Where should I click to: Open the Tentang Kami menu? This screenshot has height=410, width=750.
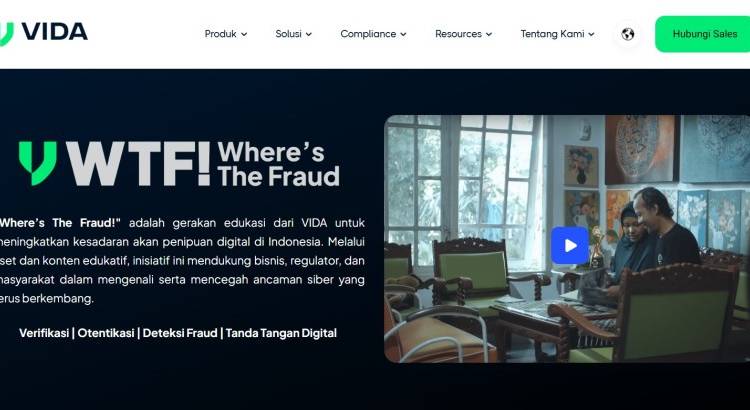(557, 34)
